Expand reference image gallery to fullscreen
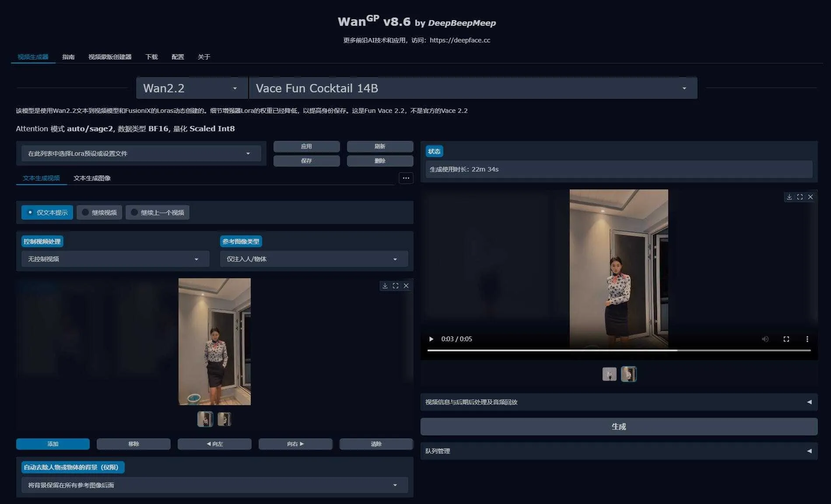 pyautogui.click(x=395, y=286)
